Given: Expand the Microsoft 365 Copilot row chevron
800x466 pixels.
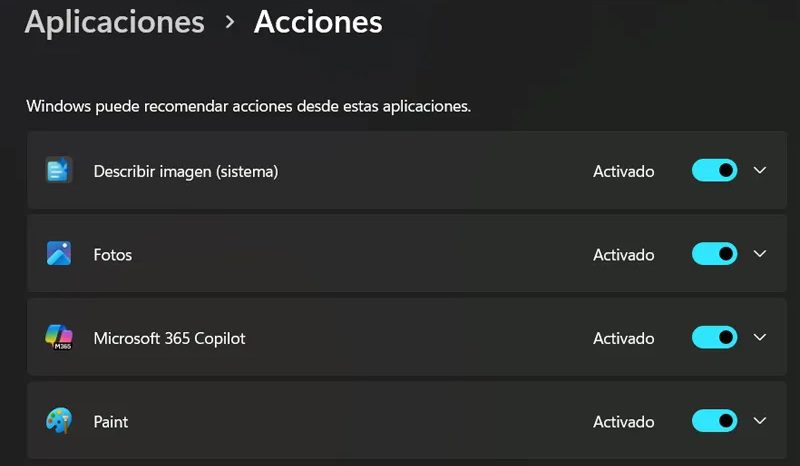Looking at the screenshot, I should 760,338.
